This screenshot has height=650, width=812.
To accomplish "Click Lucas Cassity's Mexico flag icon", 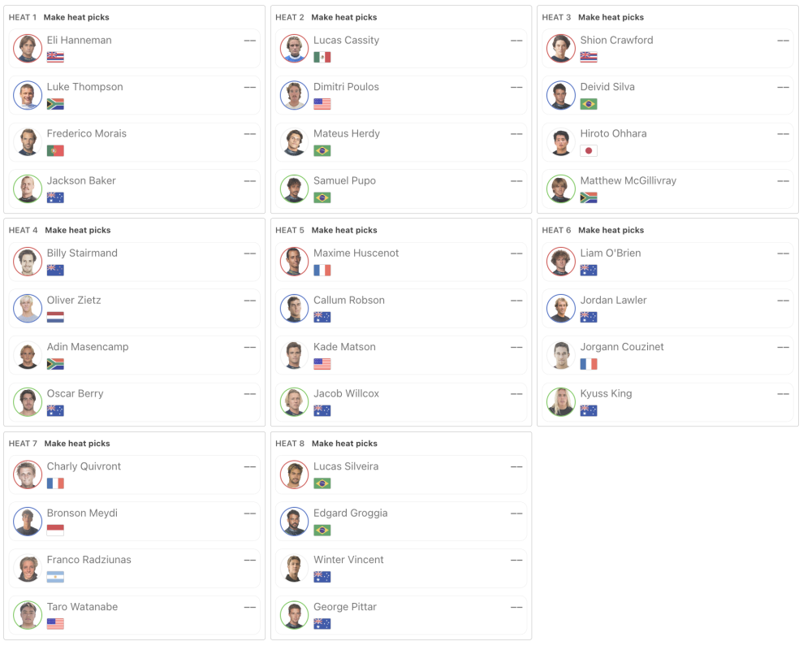I will pos(322,57).
